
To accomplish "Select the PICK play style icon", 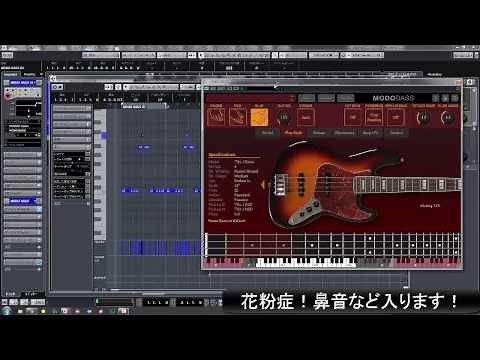I will 237,117.
